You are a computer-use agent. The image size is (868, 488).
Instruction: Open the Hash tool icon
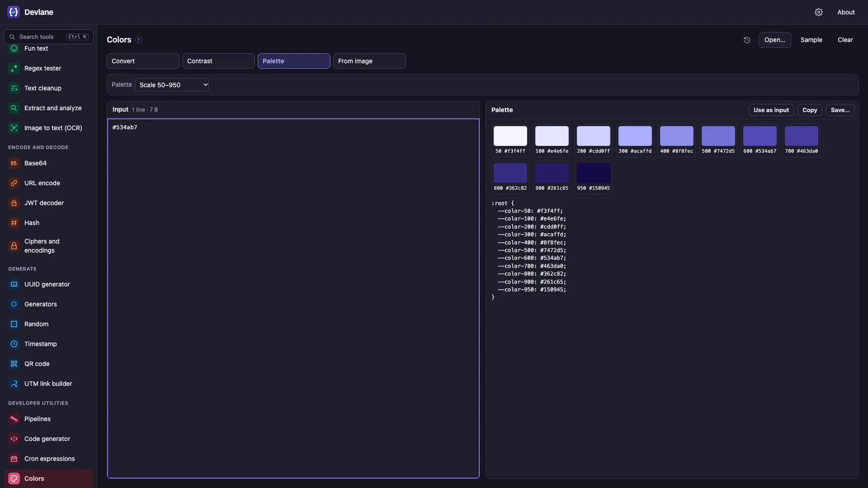[14, 223]
